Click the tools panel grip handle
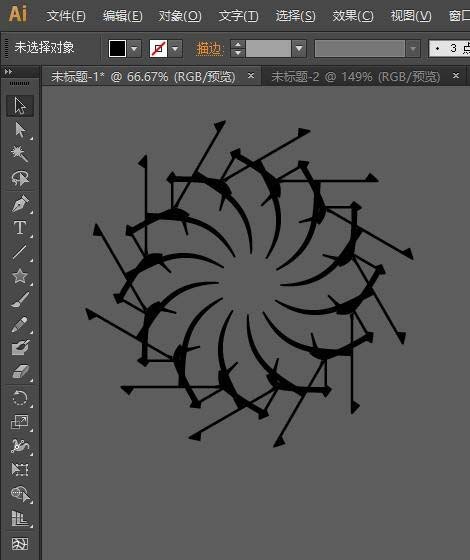Image resolution: width=470 pixels, height=560 pixels. (20, 84)
